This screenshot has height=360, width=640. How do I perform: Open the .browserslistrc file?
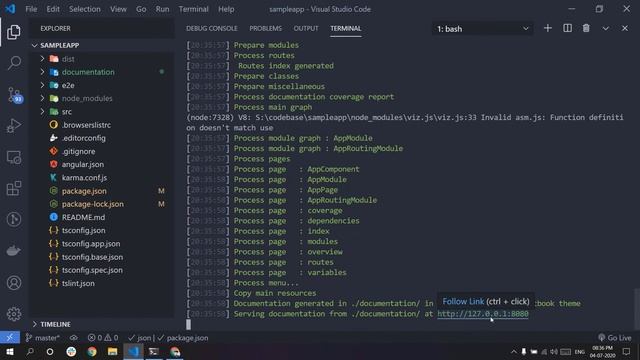(86, 125)
